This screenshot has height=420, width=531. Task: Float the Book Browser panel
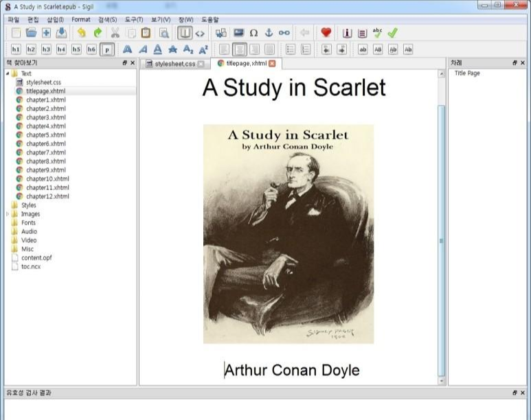point(124,63)
